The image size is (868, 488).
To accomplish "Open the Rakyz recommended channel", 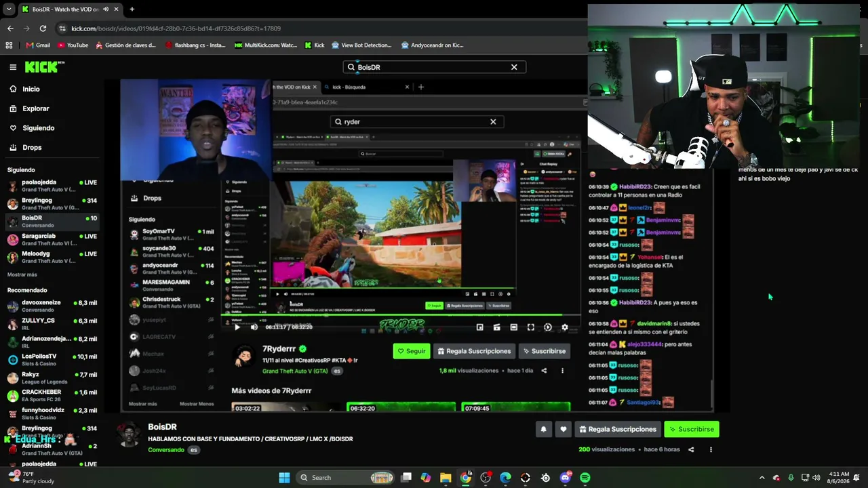I will (x=52, y=378).
